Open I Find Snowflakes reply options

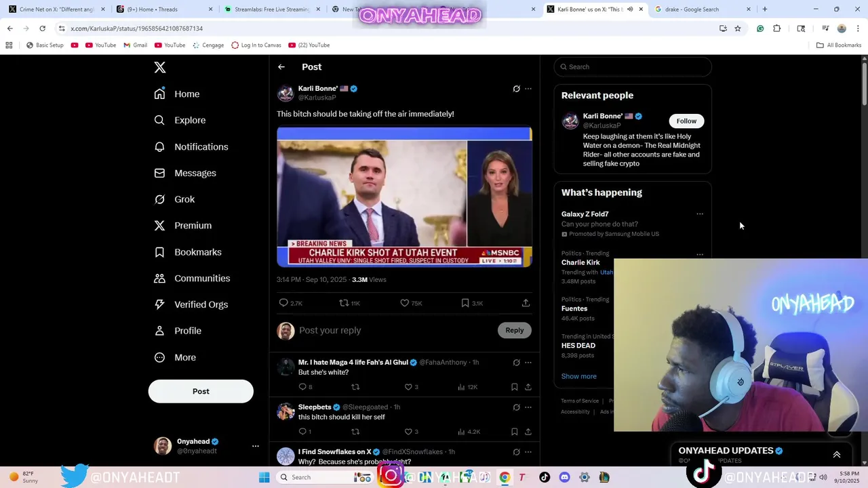point(528,452)
